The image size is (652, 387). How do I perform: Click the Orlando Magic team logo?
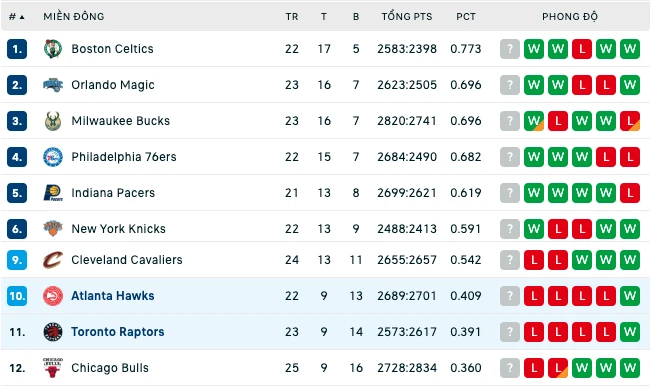[x=53, y=85]
